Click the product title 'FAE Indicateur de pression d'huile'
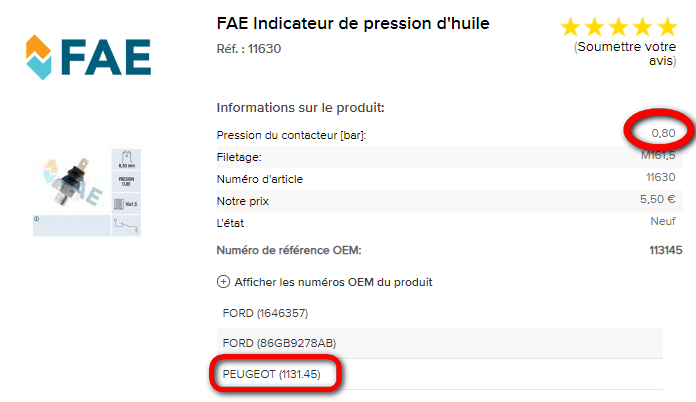The image size is (696, 402). coord(353,23)
